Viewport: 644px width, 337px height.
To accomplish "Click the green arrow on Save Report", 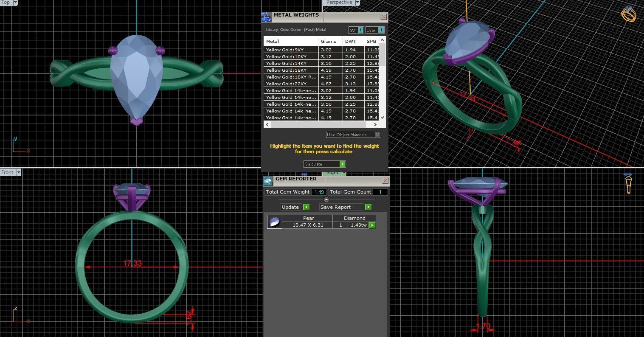I will (368, 207).
